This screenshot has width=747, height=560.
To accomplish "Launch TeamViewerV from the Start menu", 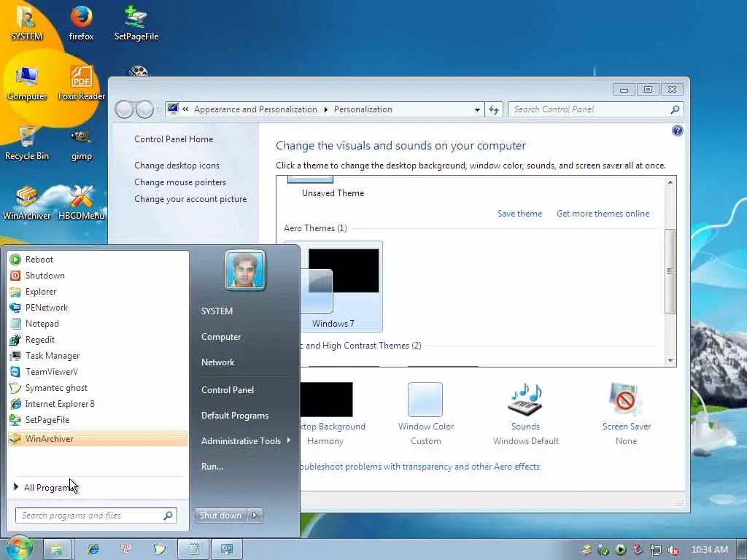I will point(98,372).
